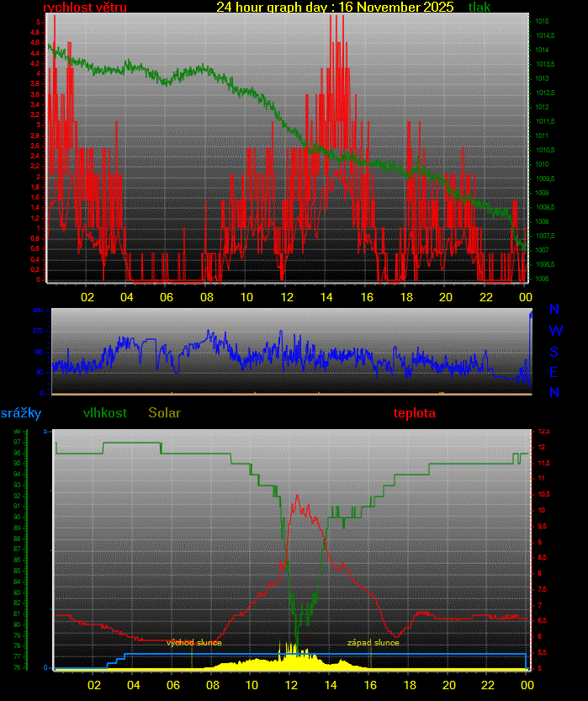The image size is (588, 701).
Task: Click the 'S' wind direction letter
Action: (x=554, y=352)
